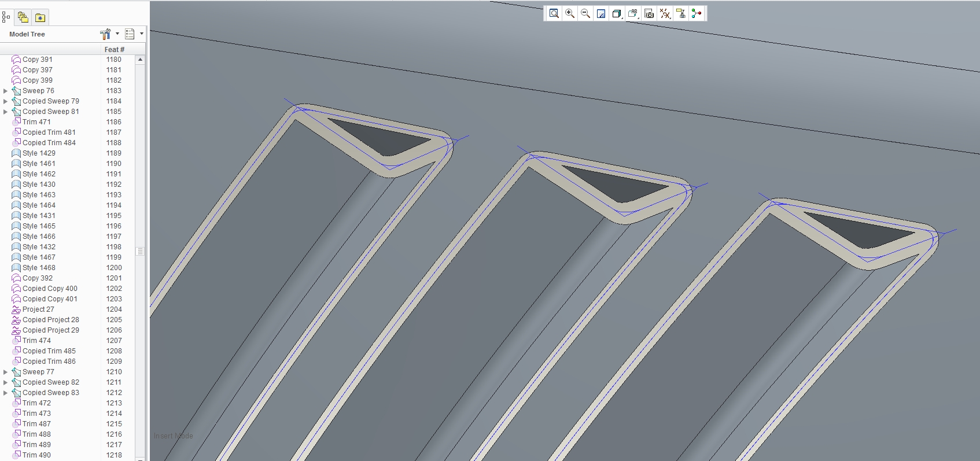The width and height of the screenshot is (980, 461).
Task: Click feature number 1180 cell
Action: point(114,60)
